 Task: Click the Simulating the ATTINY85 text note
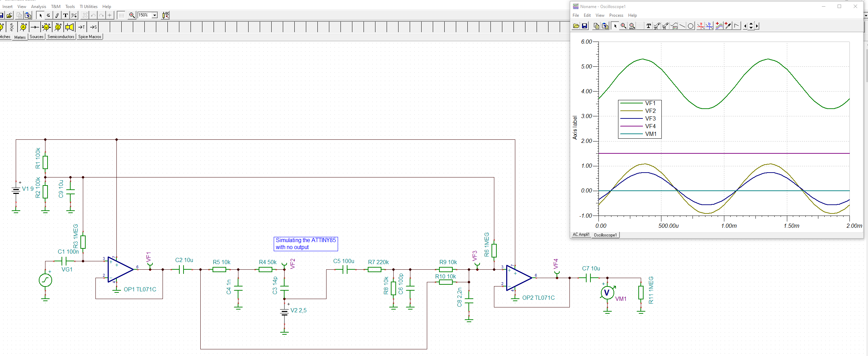click(x=306, y=244)
